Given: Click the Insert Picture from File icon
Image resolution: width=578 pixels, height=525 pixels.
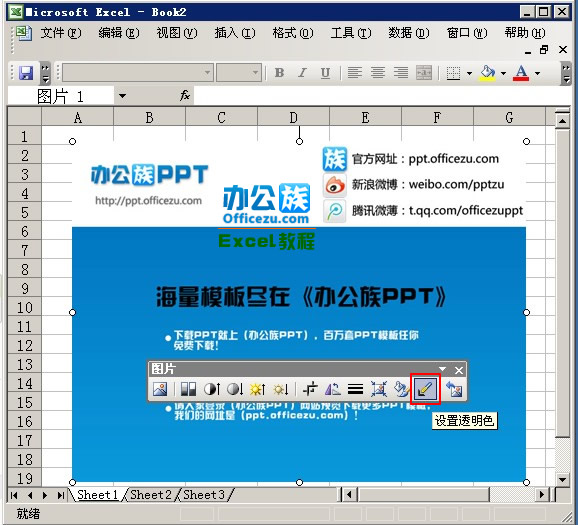Looking at the screenshot, I should tap(160, 389).
